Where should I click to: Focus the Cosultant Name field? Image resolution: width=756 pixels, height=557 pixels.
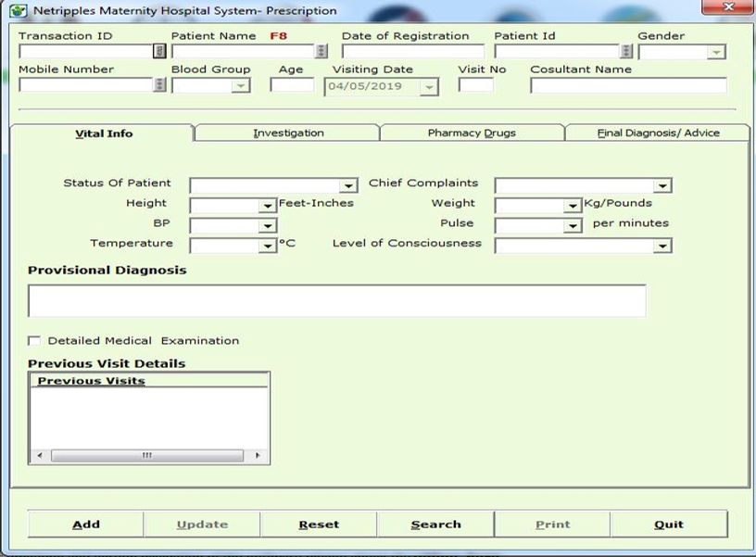click(x=628, y=85)
